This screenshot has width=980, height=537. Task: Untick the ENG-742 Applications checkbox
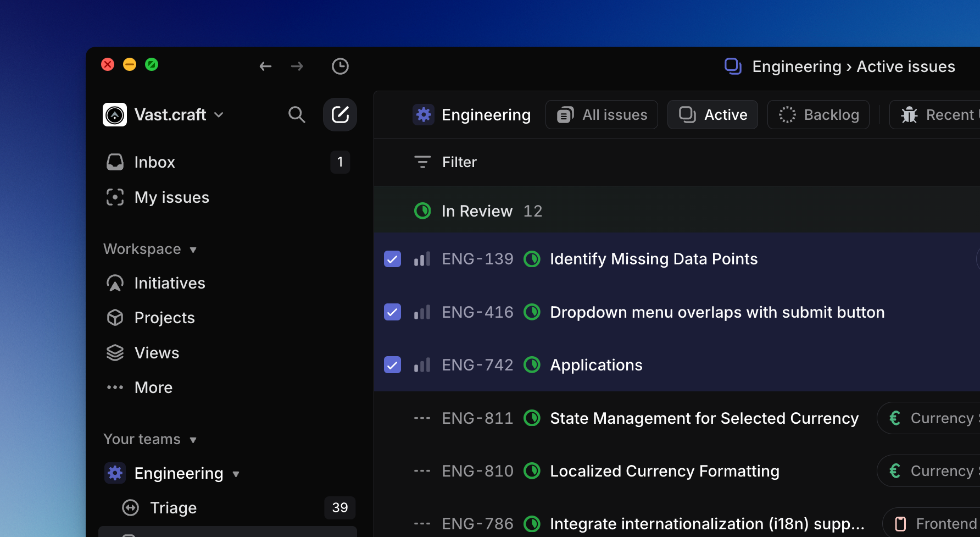point(392,365)
